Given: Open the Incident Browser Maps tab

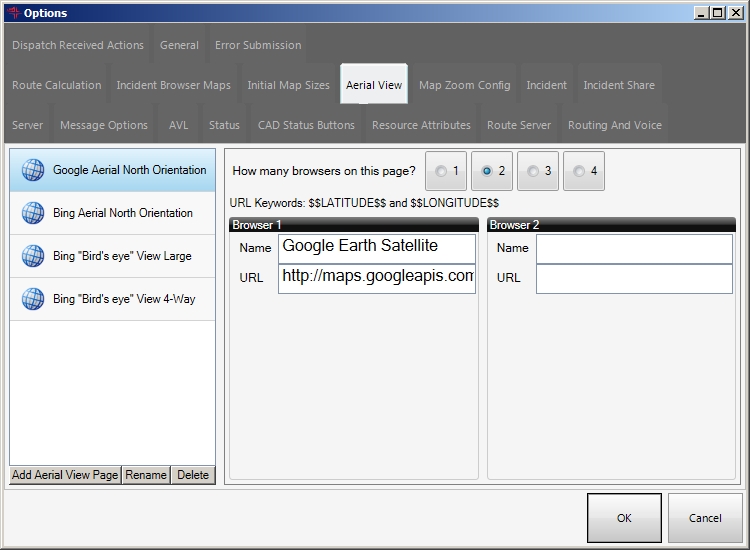Looking at the screenshot, I should pos(174,85).
